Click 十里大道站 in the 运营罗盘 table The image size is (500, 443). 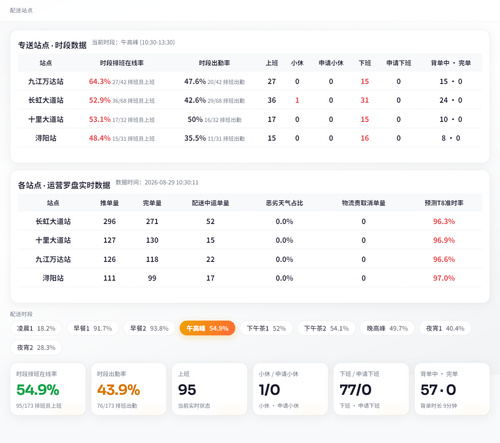53,240
